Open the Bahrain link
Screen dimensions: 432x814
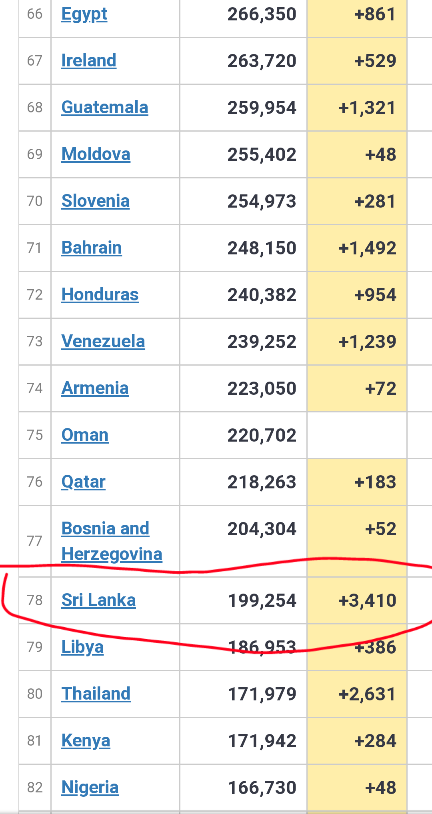(x=91, y=248)
